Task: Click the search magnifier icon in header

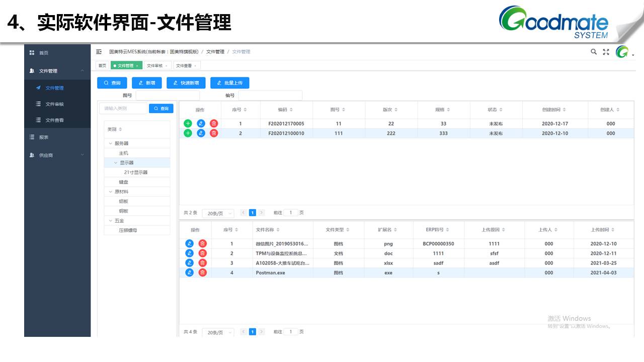Action: click(x=594, y=52)
